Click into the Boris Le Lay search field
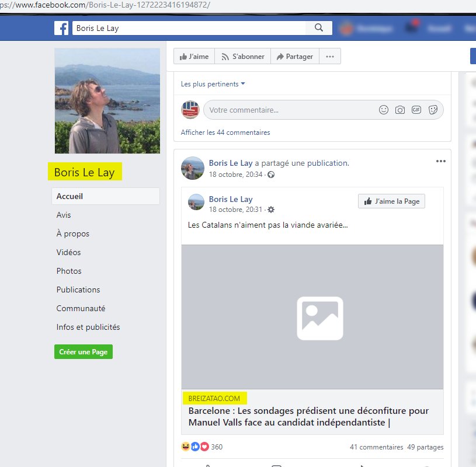Screen dimensions: 476x467 click(189, 28)
